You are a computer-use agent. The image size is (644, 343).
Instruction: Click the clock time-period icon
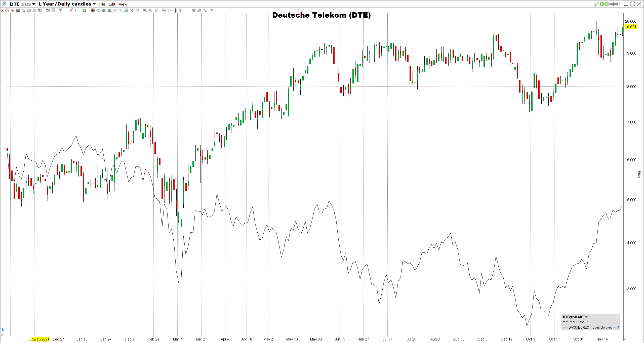29,10
